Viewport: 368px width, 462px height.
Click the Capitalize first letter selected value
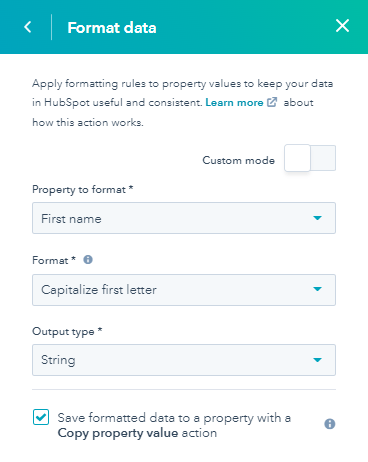click(x=99, y=290)
